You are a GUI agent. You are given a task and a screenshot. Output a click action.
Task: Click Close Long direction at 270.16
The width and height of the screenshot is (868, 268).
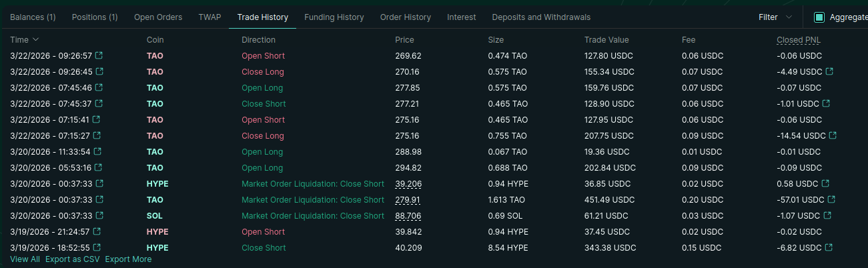click(x=263, y=71)
